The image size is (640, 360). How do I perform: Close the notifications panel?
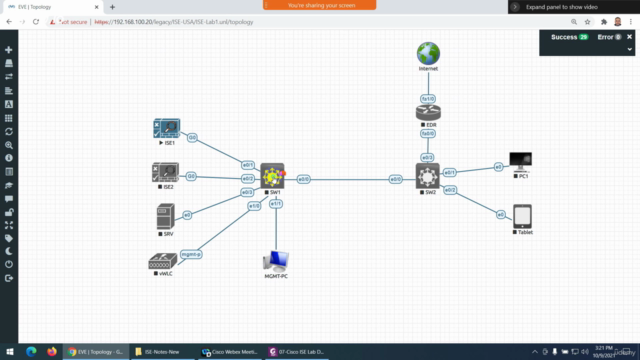629,37
